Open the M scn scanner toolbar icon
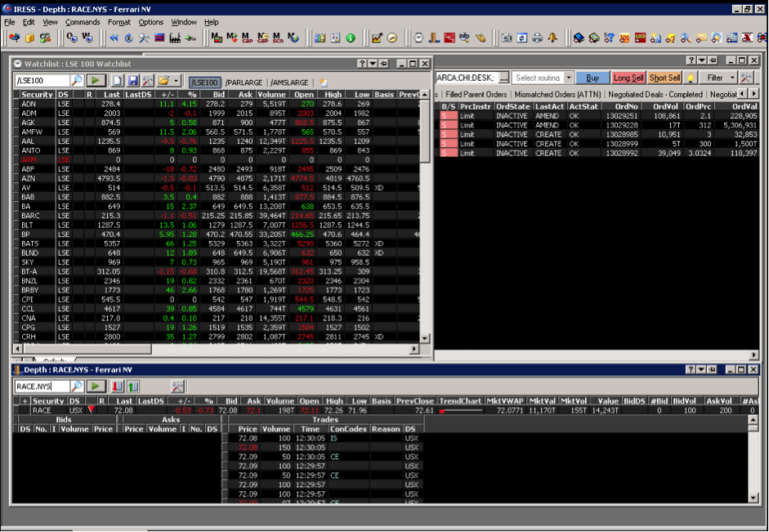Image resolution: width=769 pixels, height=532 pixels. point(278,38)
